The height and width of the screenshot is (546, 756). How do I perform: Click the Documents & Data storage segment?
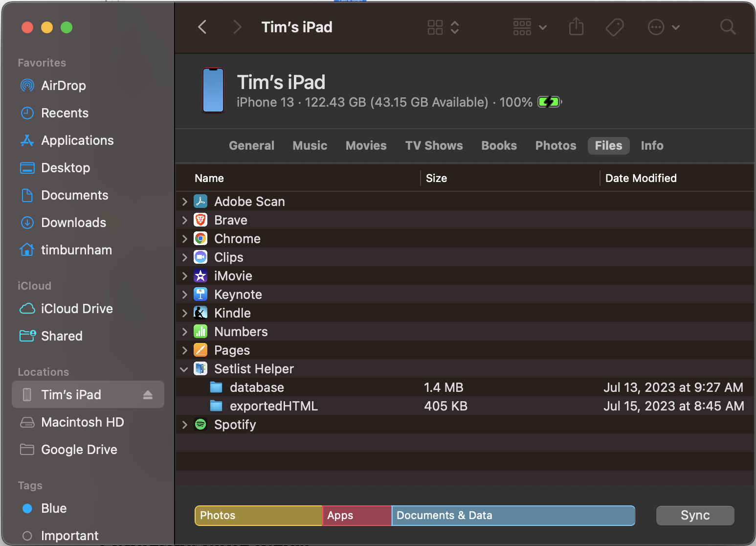click(x=513, y=515)
